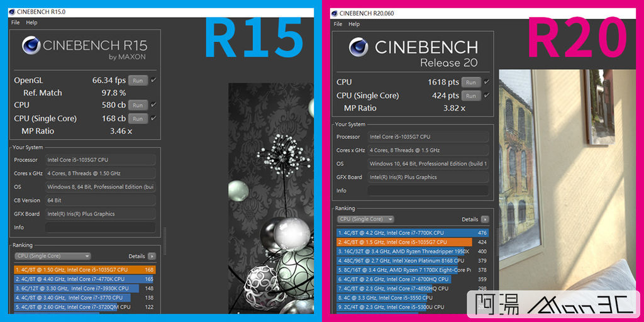Toggle CPU (Single Core) checkbox in R20
Screen dimensions: 644x322
487,96
